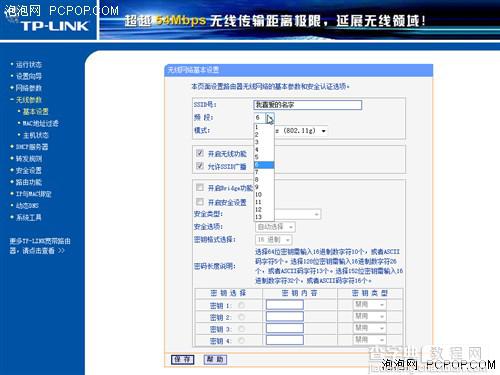Choose channel 11 in the dropdown list
The height and width of the screenshot is (375, 500).
point(264,202)
